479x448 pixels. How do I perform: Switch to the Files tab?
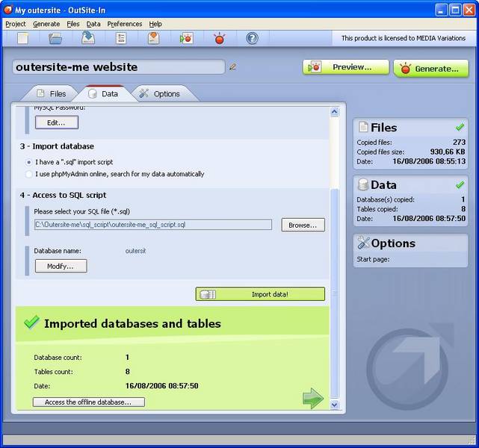coord(51,93)
